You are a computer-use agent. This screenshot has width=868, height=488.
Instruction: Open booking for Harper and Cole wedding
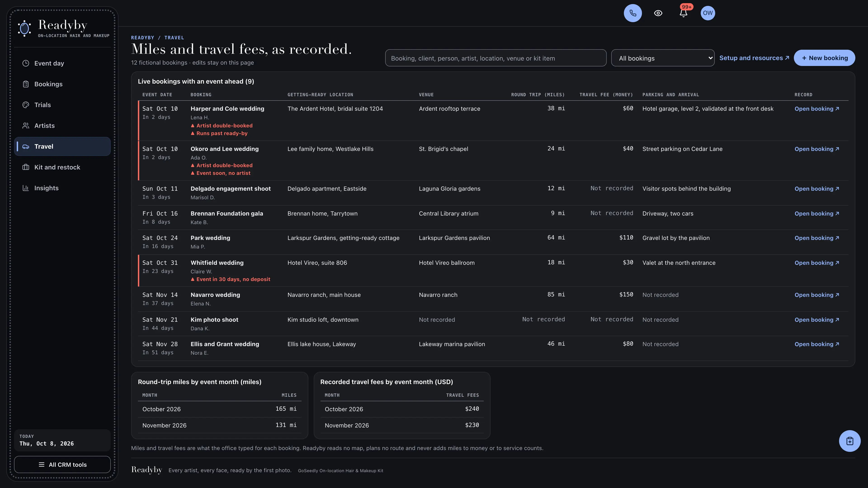pos(817,109)
